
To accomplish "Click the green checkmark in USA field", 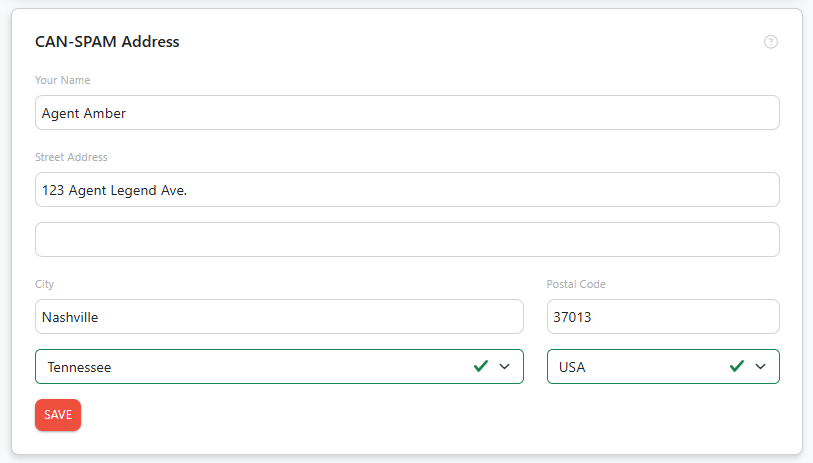I will point(737,367).
